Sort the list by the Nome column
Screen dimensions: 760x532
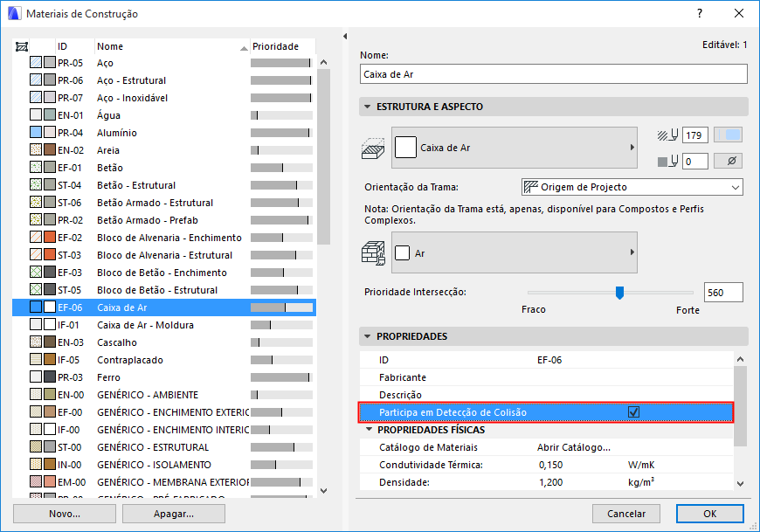pyautogui.click(x=172, y=46)
